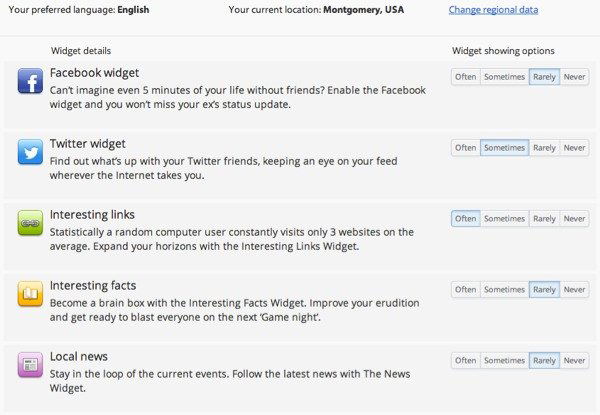Set Twitter widget to Rarely
The height and width of the screenshot is (415, 600).
544,148
